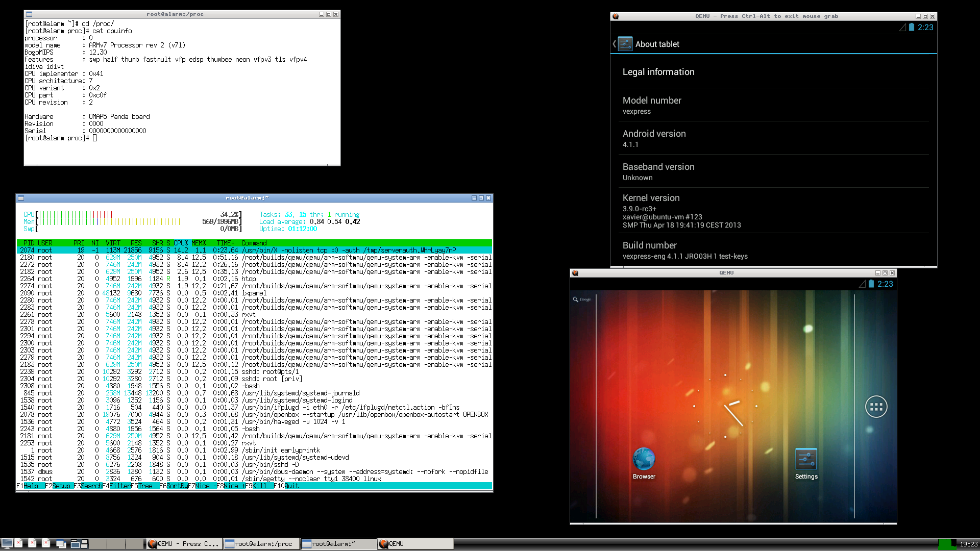Image resolution: width=980 pixels, height=551 pixels.
Task: Click the Hardware OMAP5 Panda board line
Action: click(x=87, y=117)
